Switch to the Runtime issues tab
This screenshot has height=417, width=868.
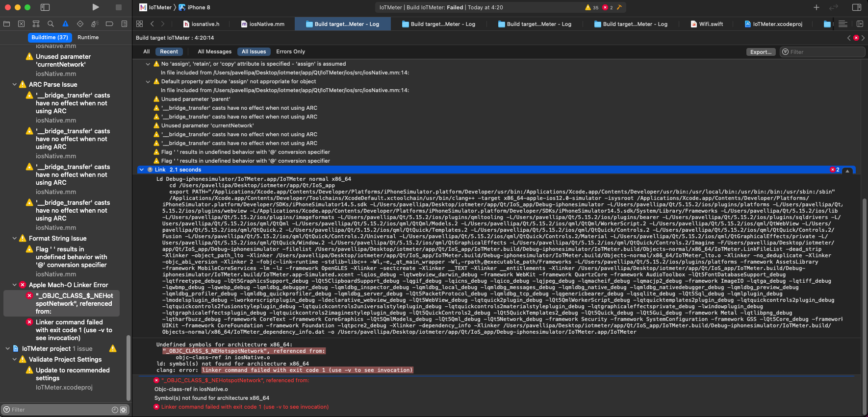tap(88, 37)
